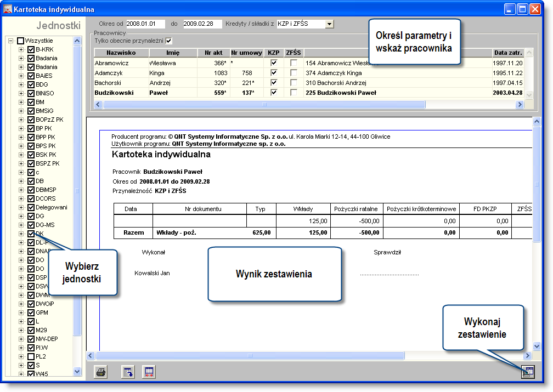Click the Kartoteka indywidualna title bar app icon
553x392 pixels.
[8, 9]
